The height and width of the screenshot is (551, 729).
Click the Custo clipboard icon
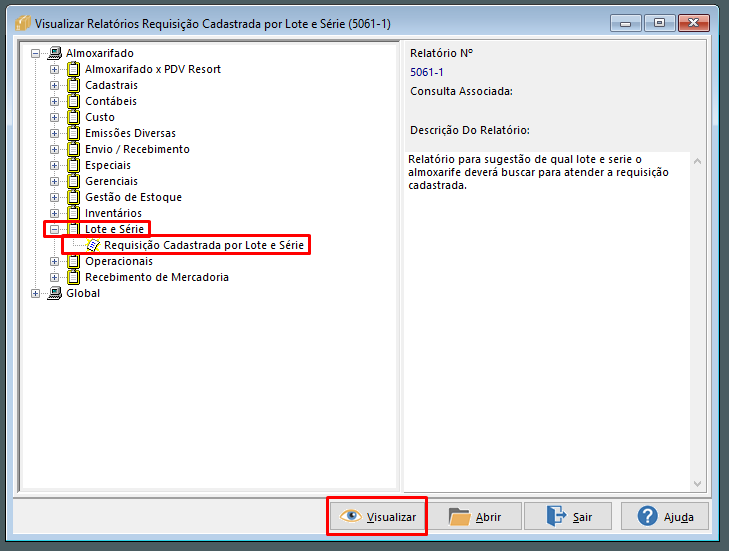pos(73,117)
